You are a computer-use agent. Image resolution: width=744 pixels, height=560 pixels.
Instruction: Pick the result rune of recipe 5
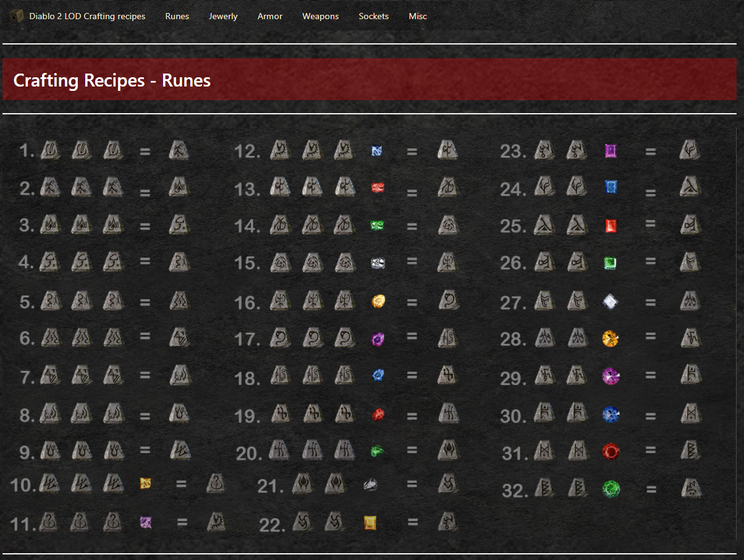pos(179,301)
